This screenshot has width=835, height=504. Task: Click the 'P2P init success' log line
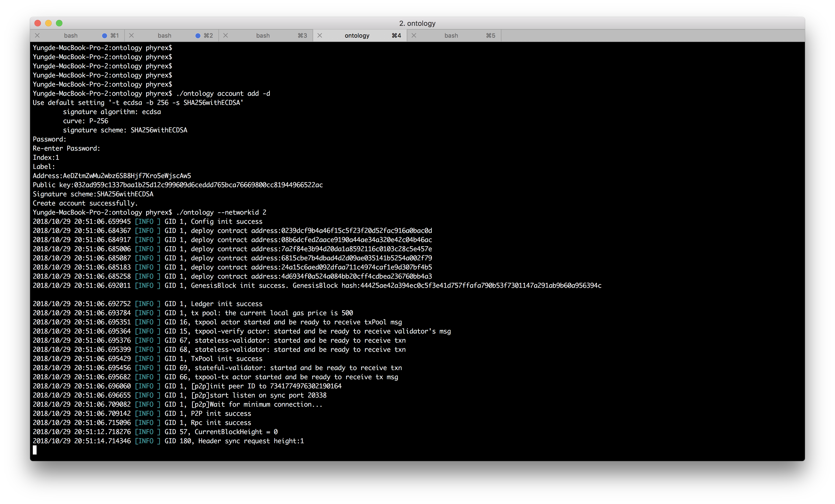142,414
